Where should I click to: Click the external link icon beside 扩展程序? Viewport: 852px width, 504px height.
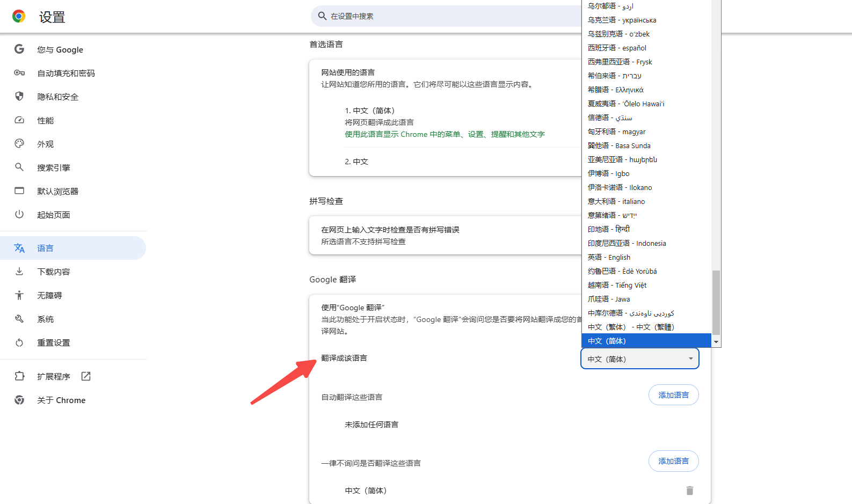(86, 376)
